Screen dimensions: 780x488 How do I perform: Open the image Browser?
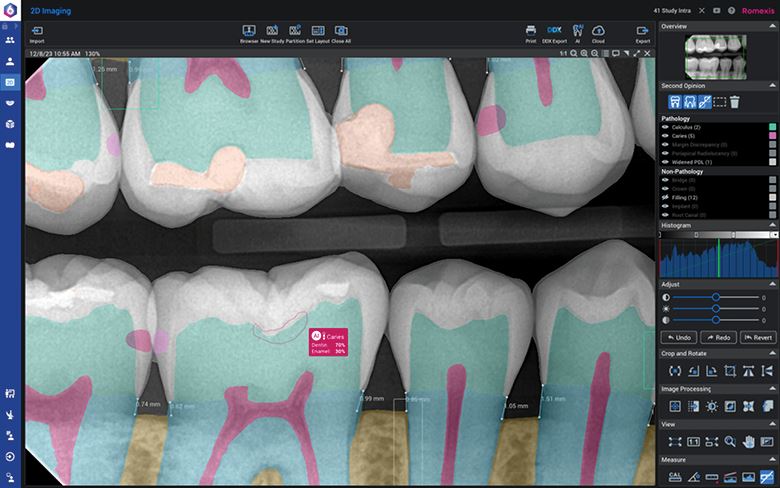(x=249, y=34)
